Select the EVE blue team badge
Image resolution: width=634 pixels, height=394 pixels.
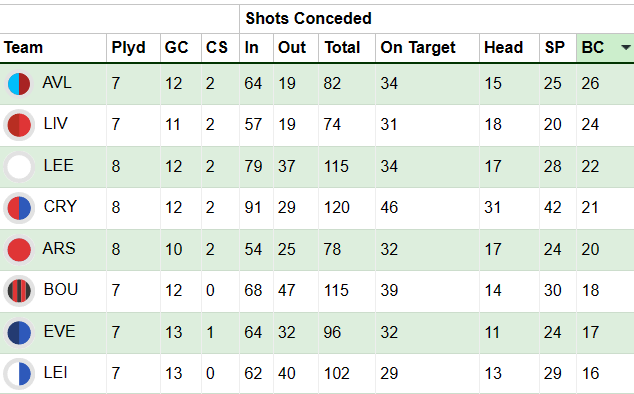(x=19, y=333)
